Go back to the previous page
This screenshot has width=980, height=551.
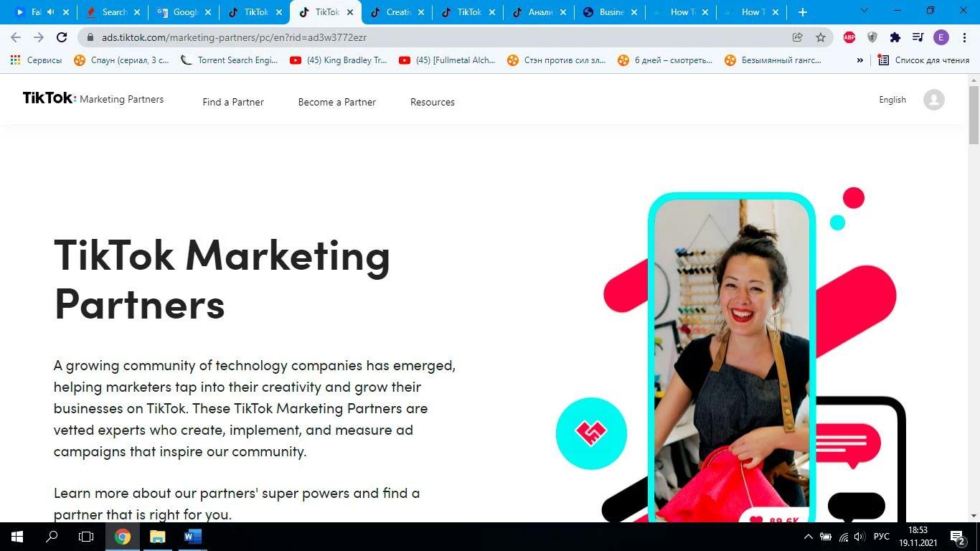[x=16, y=37]
